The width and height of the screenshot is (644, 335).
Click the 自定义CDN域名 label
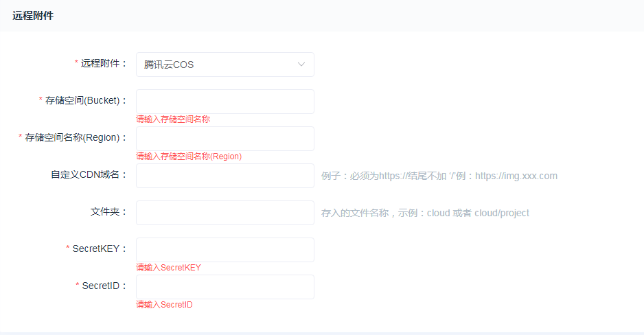click(89, 174)
